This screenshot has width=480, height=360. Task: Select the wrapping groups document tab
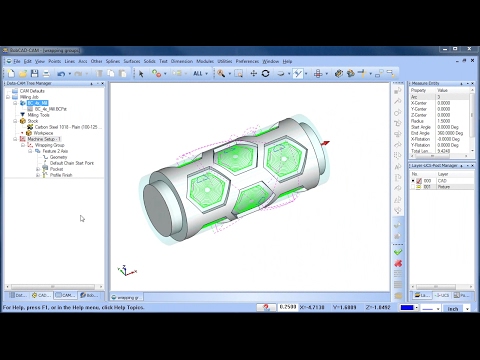[127, 297]
